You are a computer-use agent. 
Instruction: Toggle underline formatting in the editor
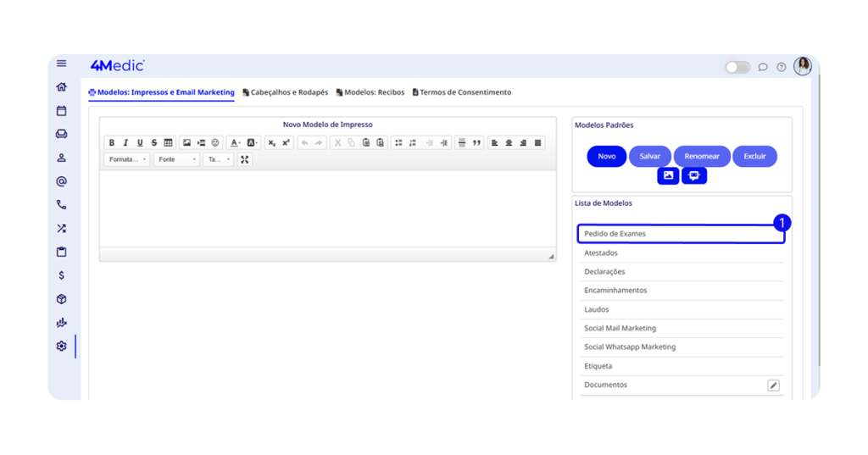click(140, 143)
